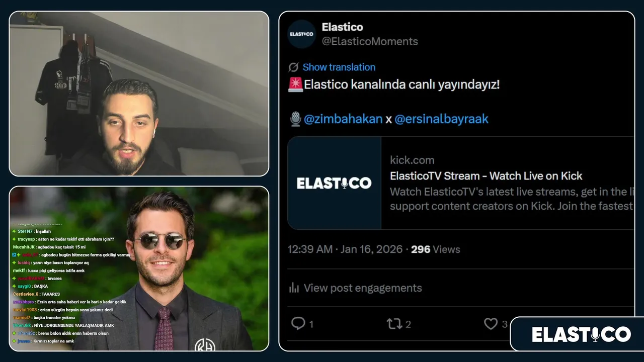The width and height of the screenshot is (644, 362).
Task: Open the @ElasticoMoments handle
Action: click(370, 42)
